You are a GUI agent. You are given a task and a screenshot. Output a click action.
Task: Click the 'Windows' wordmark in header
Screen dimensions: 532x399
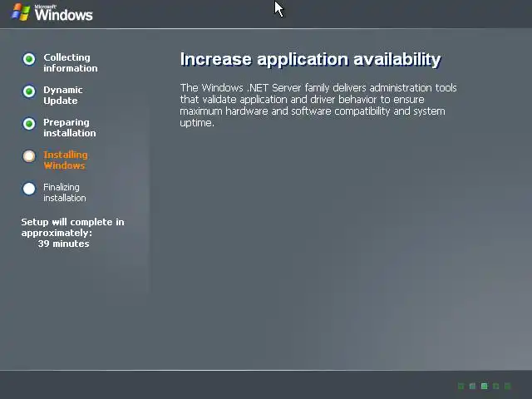[63, 14]
